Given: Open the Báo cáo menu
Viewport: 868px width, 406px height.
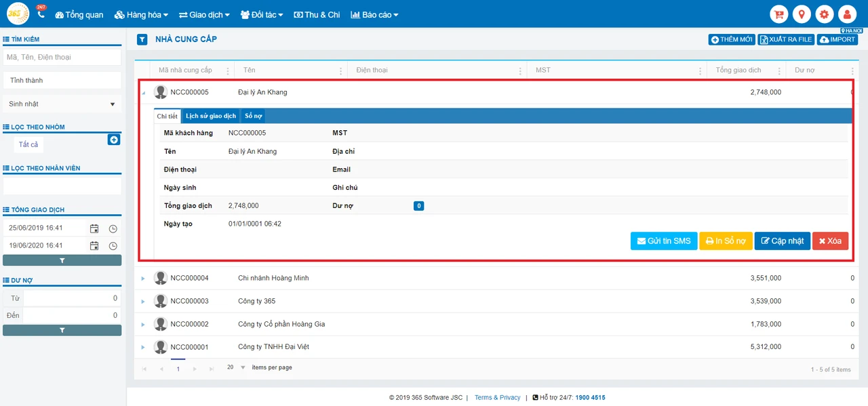Looking at the screenshot, I should 374,14.
